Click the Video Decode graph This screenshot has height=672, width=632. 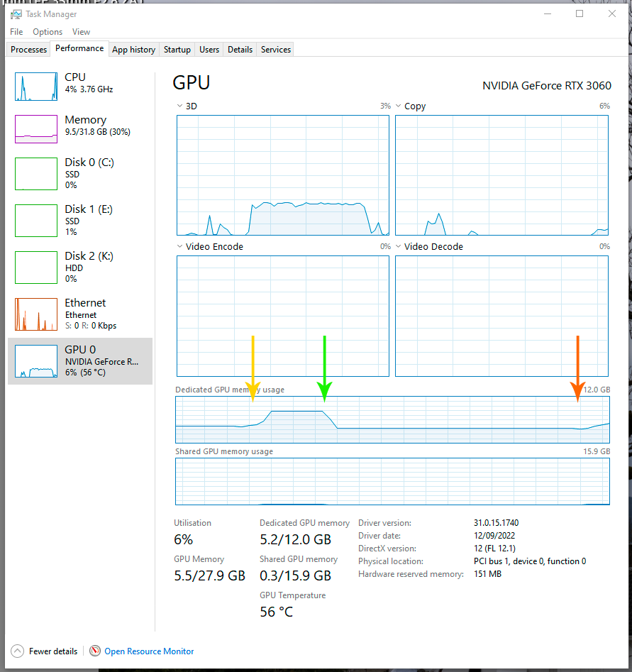point(501,316)
